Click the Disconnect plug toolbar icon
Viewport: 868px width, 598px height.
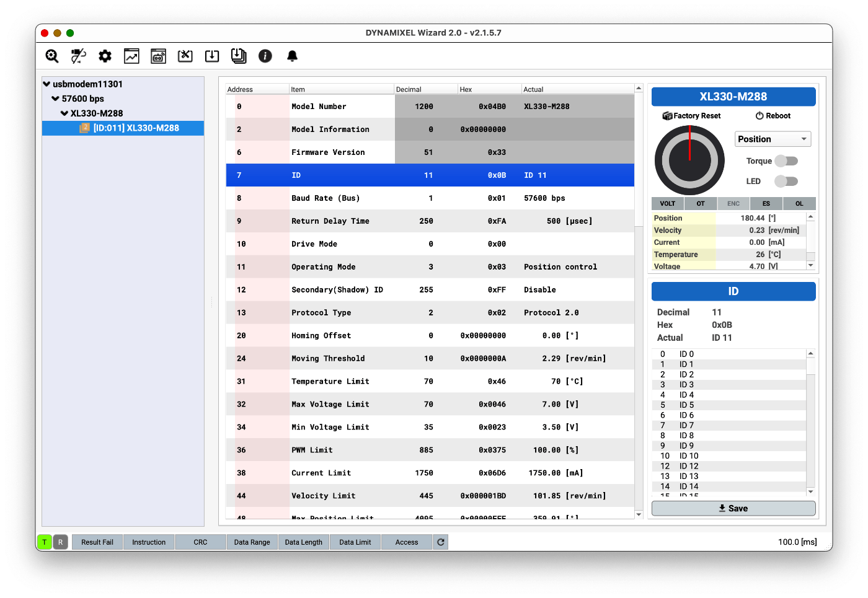pyautogui.click(x=79, y=56)
